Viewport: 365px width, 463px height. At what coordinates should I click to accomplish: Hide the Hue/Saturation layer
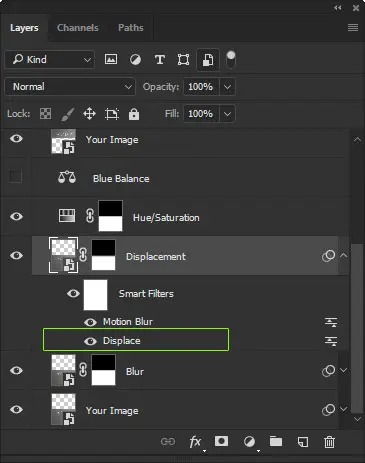click(x=16, y=216)
